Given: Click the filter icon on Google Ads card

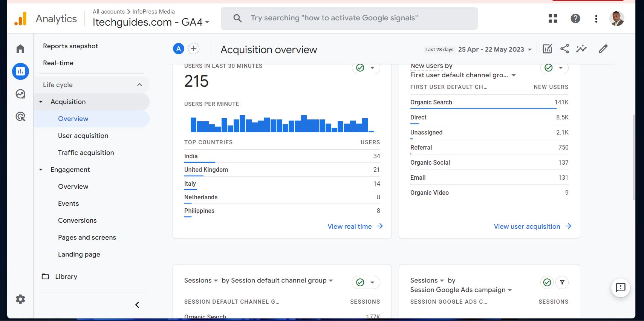Looking at the screenshot, I should 562,282.
